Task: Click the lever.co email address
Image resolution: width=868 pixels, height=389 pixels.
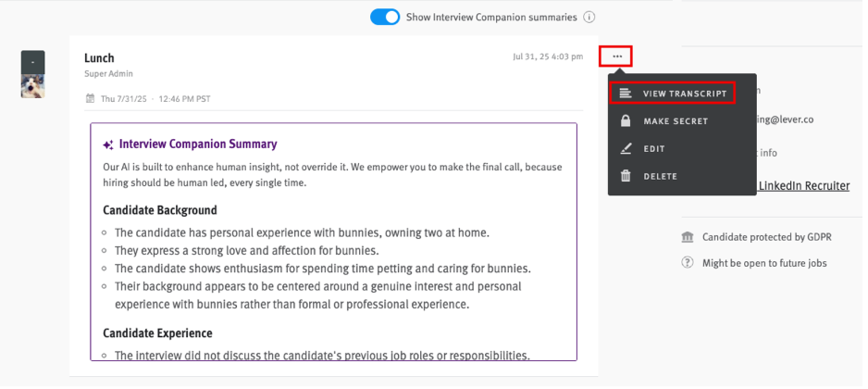Action: pos(803,119)
